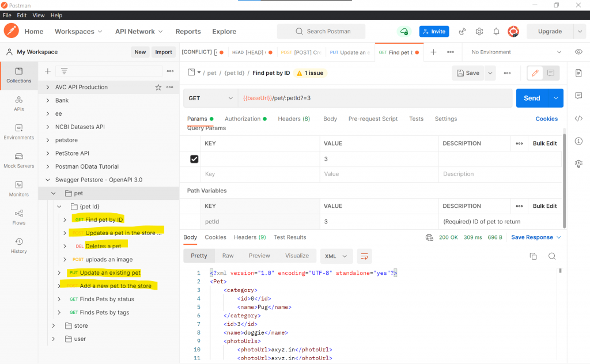This screenshot has width=590, height=364.
Task: Open the Tests tab
Action: pyautogui.click(x=416, y=119)
